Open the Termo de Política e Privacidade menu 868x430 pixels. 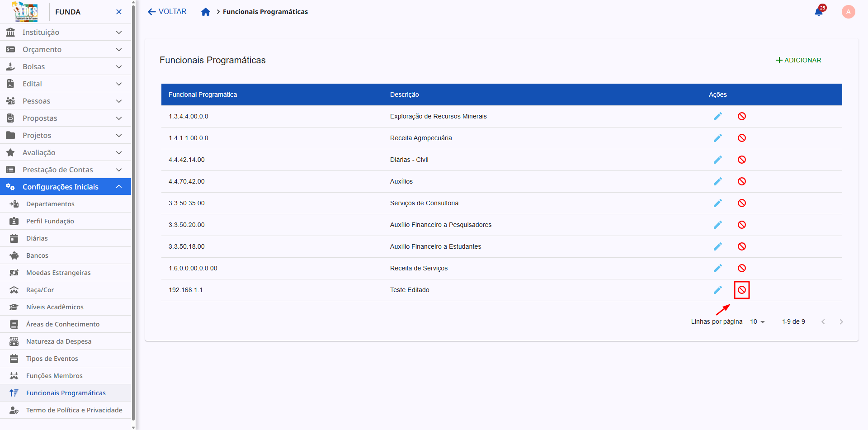point(66,410)
